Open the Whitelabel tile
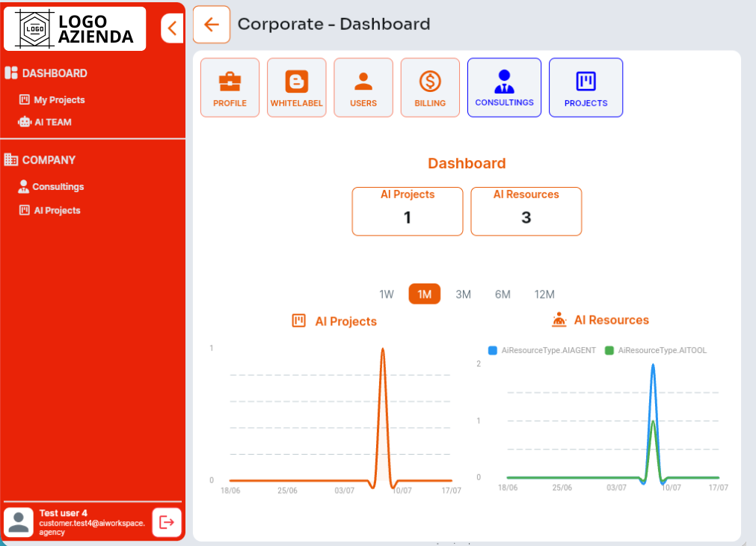756x546 pixels. (297, 88)
